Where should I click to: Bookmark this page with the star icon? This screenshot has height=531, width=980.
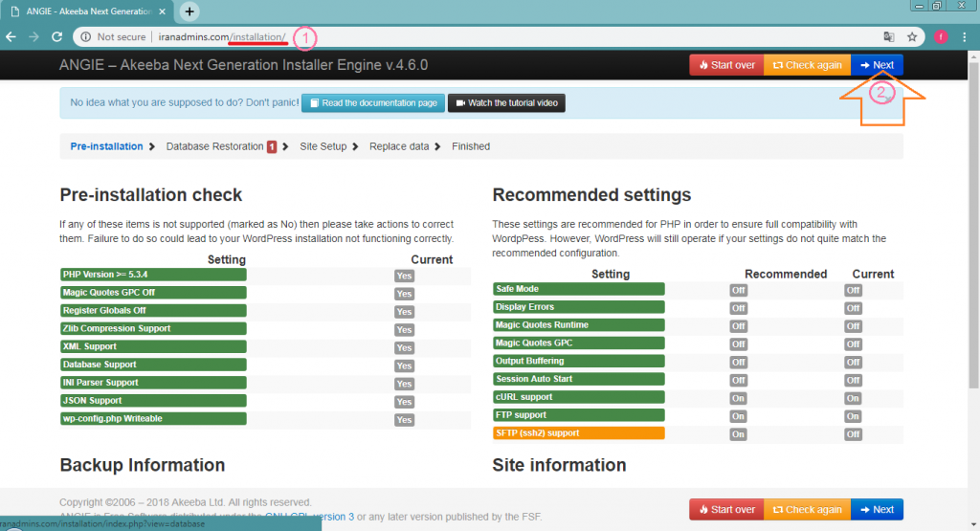[x=912, y=37]
